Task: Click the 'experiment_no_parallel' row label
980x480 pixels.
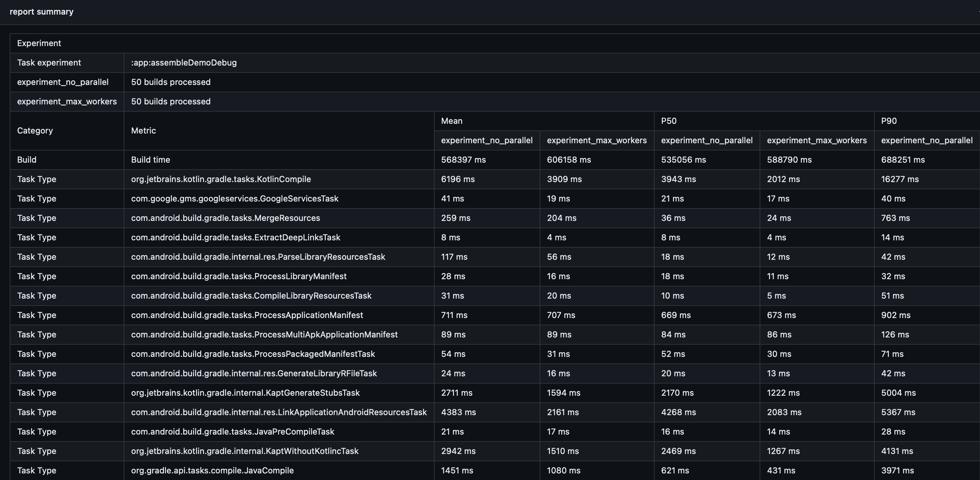Action: (63, 82)
